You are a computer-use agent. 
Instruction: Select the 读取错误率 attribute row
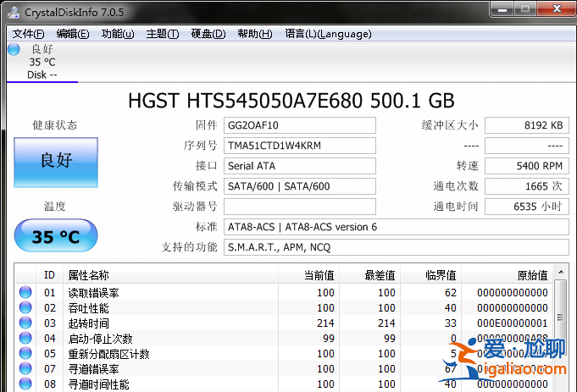[x=284, y=292]
